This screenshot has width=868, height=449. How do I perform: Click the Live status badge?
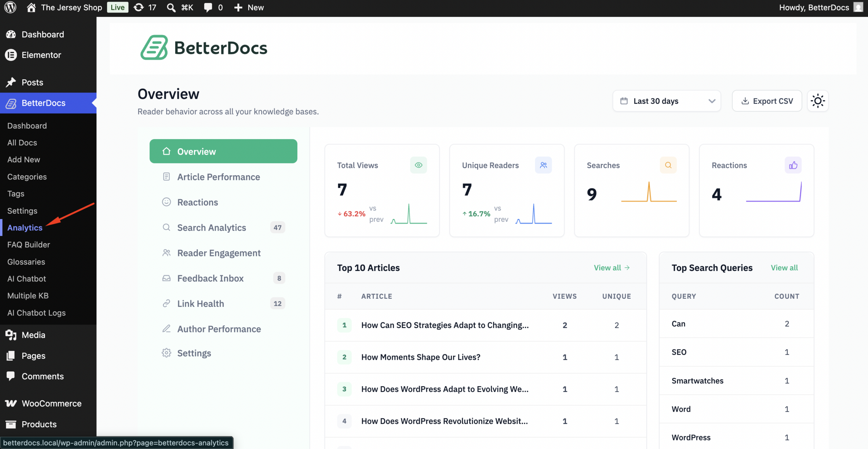click(x=117, y=7)
